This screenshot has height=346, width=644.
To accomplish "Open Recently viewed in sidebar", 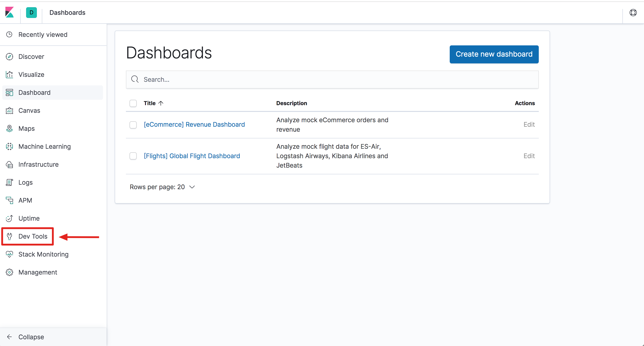I will point(43,34).
